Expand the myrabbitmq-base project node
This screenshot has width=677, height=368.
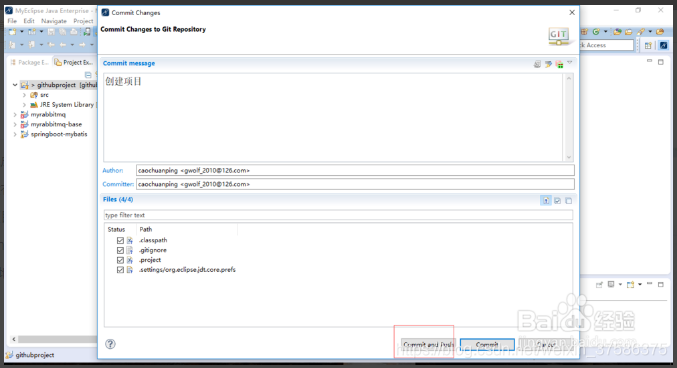(x=15, y=124)
